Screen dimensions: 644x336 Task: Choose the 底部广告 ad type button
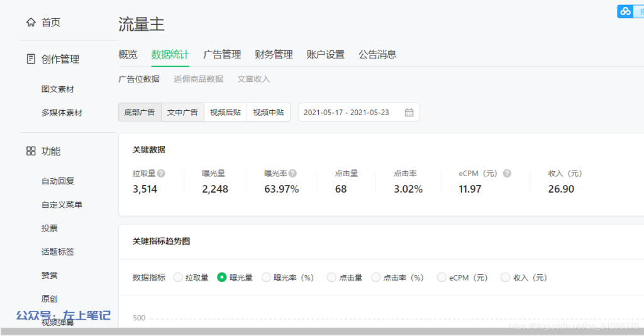point(140,112)
